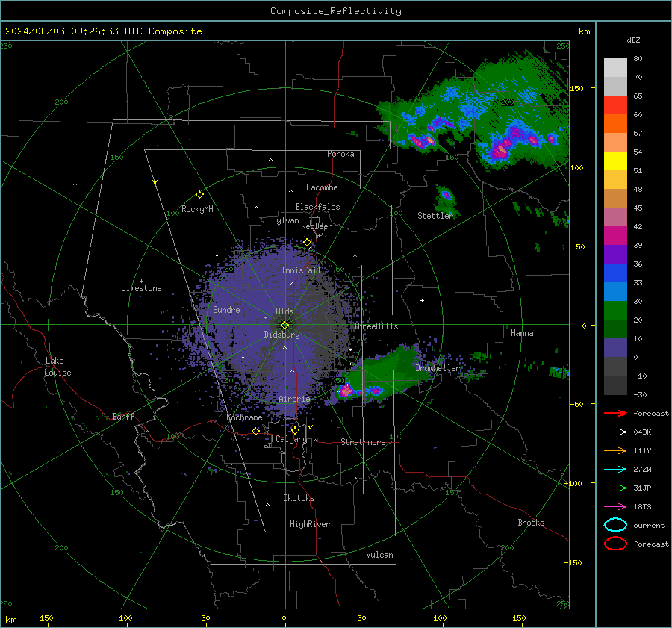Image resolution: width=672 pixels, height=628 pixels.
Task: Click the ThreeHills city label
Action: click(x=376, y=326)
